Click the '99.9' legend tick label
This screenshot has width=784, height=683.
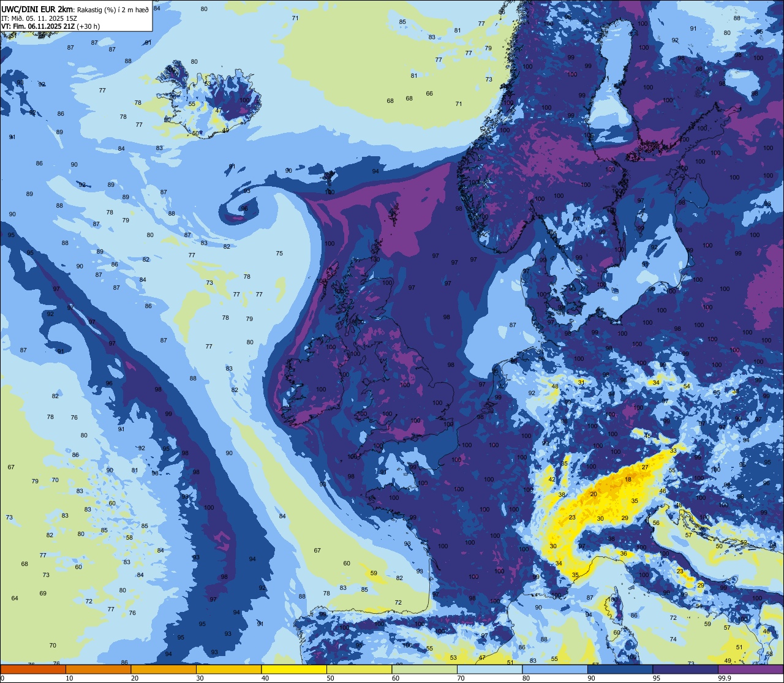click(725, 678)
